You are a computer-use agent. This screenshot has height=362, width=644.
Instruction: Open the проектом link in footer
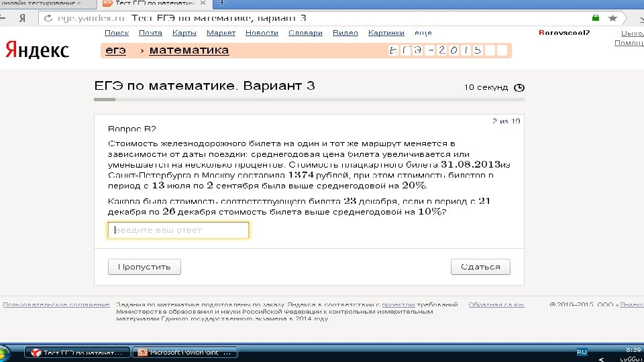coord(398,304)
